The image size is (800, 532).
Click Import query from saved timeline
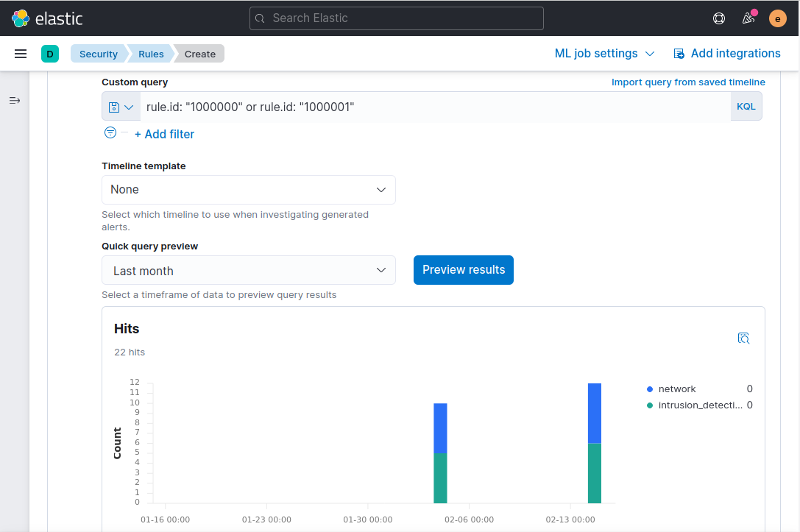point(688,82)
